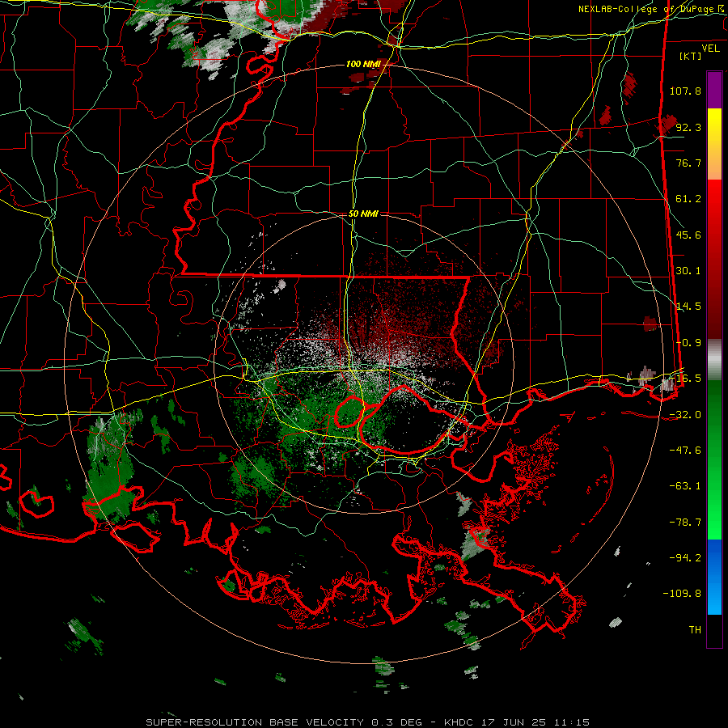
Task: Click the VEL legend title
Action: click(x=710, y=49)
